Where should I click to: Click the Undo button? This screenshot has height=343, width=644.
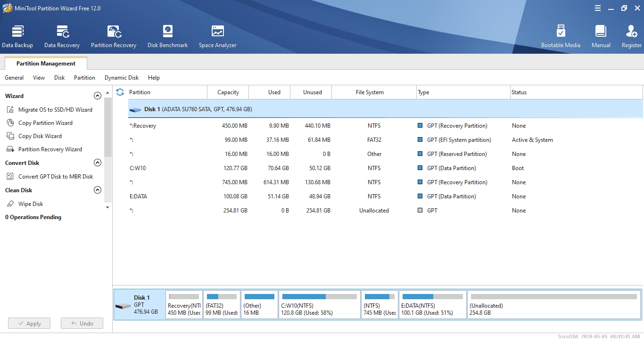tap(82, 324)
